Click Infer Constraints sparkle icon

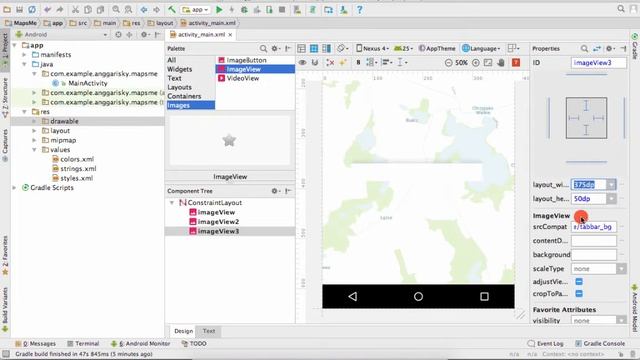(343, 62)
